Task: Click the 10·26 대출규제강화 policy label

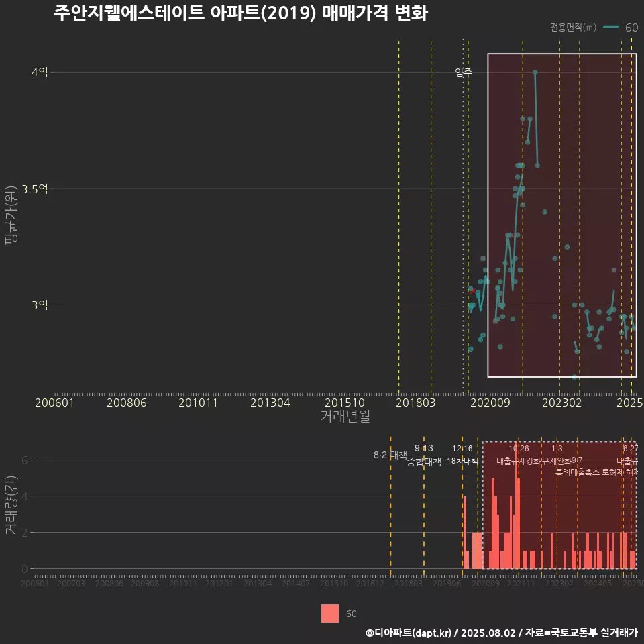Action: click(519, 455)
